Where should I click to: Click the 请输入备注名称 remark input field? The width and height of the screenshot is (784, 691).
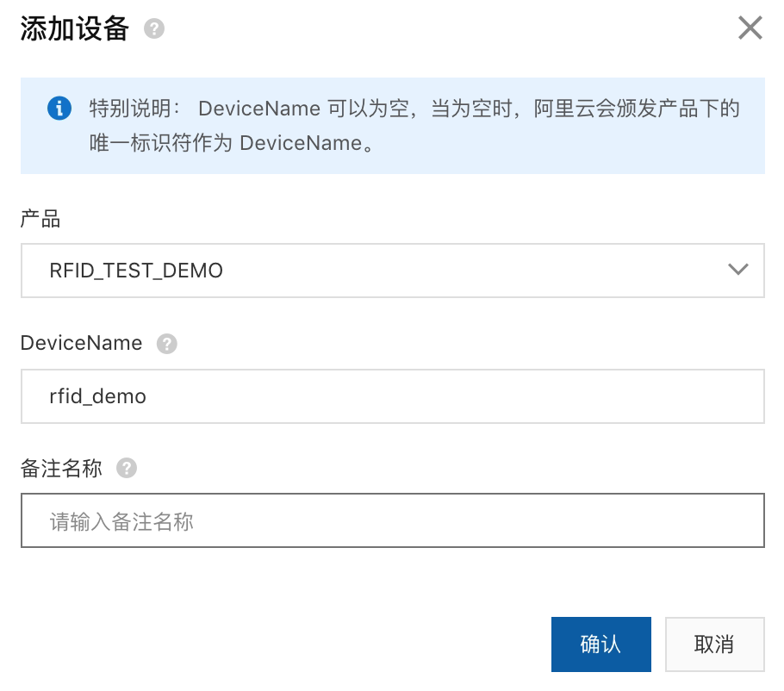pos(392,520)
